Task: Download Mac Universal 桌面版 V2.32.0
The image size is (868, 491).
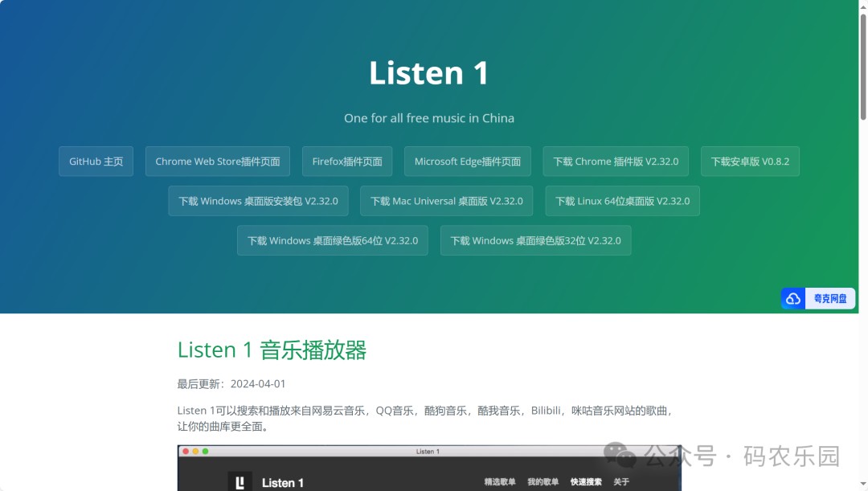Action: tap(446, 201)
